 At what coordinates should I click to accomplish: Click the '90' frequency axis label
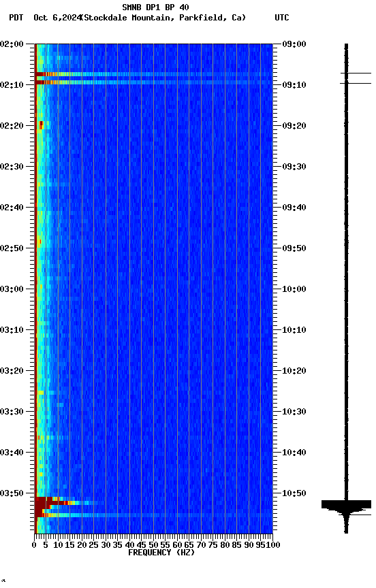point(249,545)
